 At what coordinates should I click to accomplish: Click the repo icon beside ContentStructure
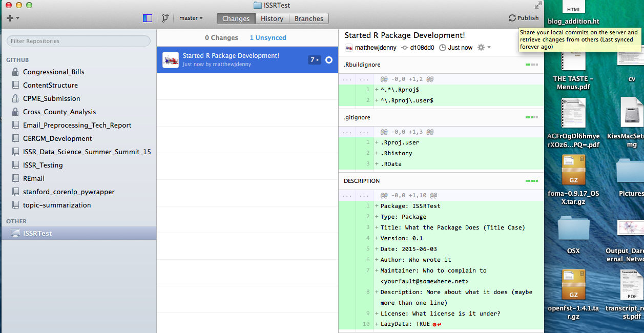point(15,86)
